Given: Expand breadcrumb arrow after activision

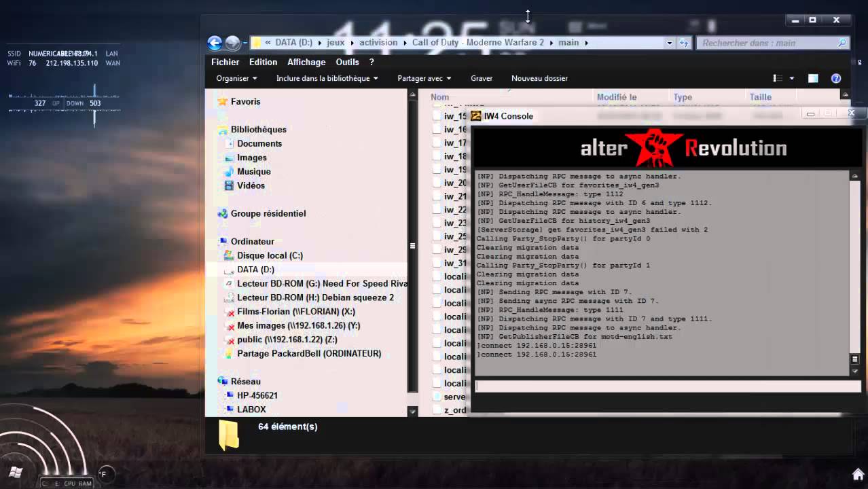Looking at the screenshot, I should click(405, 43).
